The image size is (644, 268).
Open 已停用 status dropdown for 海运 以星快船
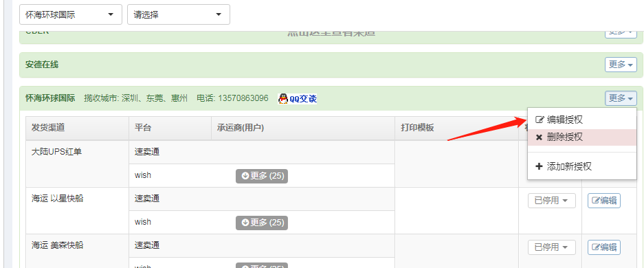pyautogui.click(x=552, y=201)
